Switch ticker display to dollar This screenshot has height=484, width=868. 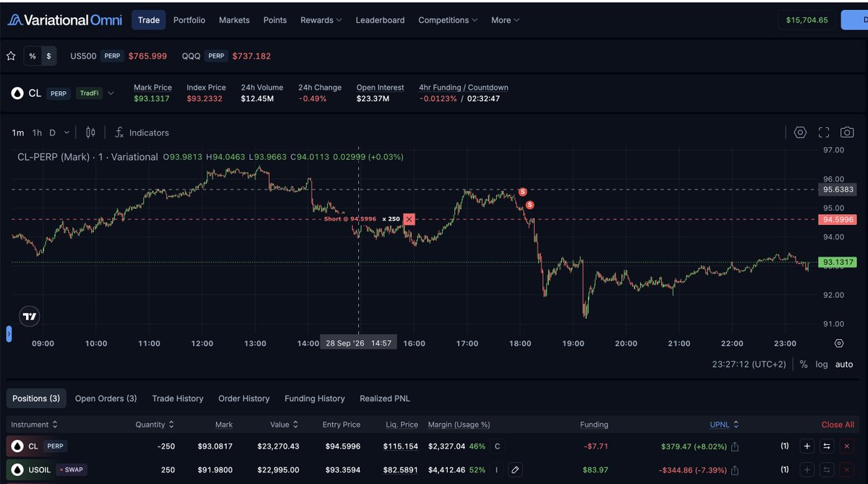coord(48,56)
